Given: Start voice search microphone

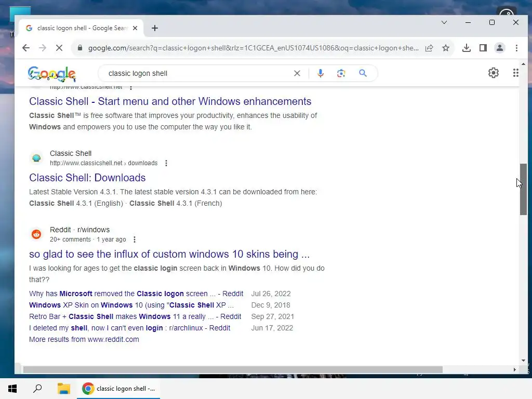Looking at the screenshot, I should pyautogui.click(x=320, y=73).
